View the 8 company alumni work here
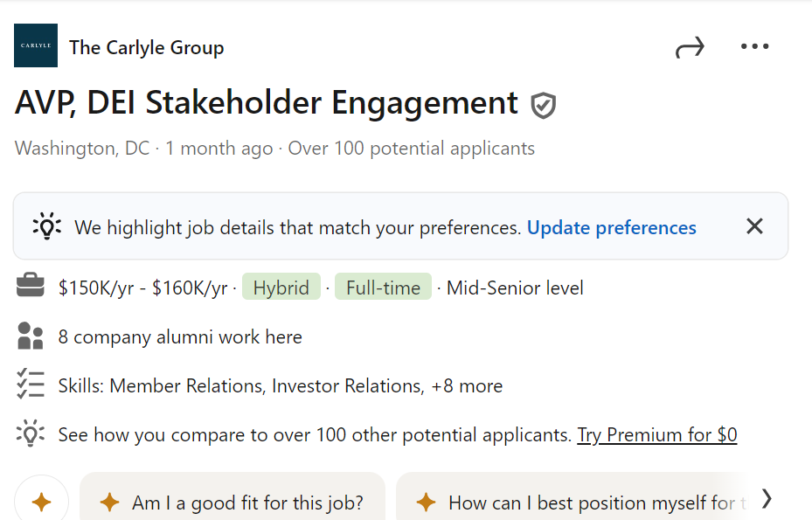Viewport: 812px width, 520px height. [180, 337]
